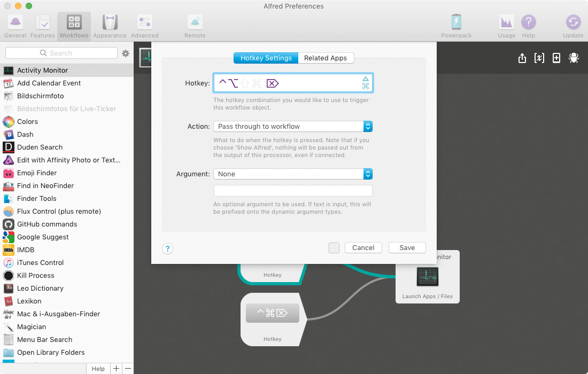Select the Hotkey Settings tab
The height and width of the screenshot is (374, 588).
tap(266, 58)
